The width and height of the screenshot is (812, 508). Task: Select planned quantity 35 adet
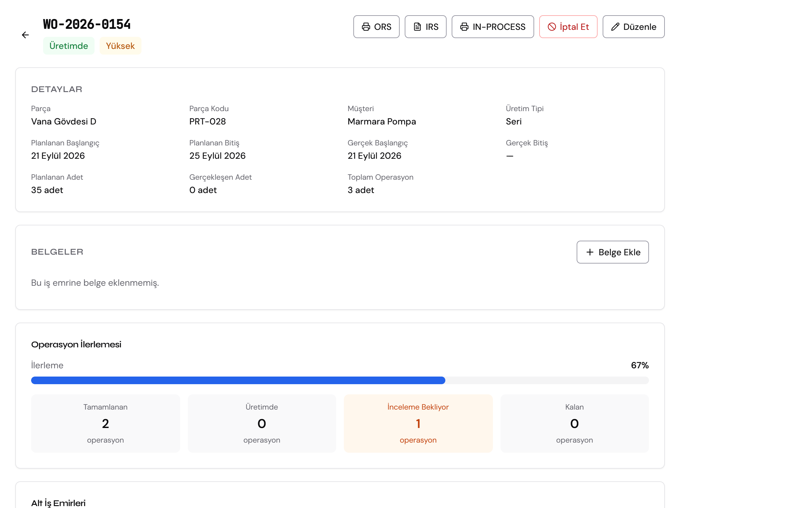(47, 190)
